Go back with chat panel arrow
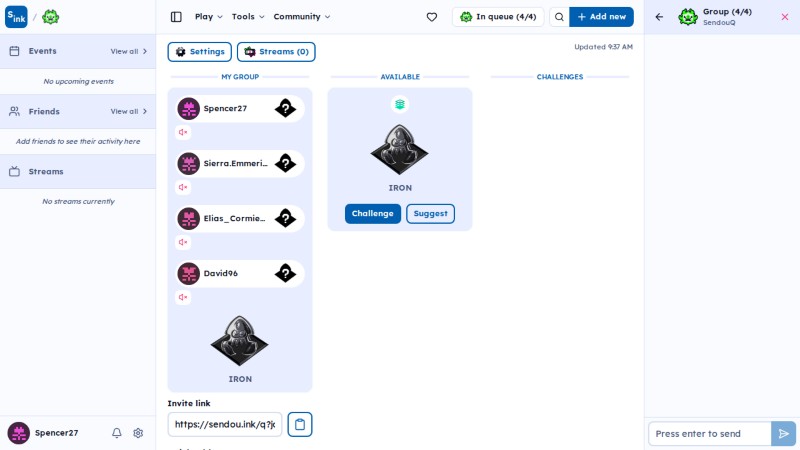Viewport: 800px width, 450px height. click(659, 17)
